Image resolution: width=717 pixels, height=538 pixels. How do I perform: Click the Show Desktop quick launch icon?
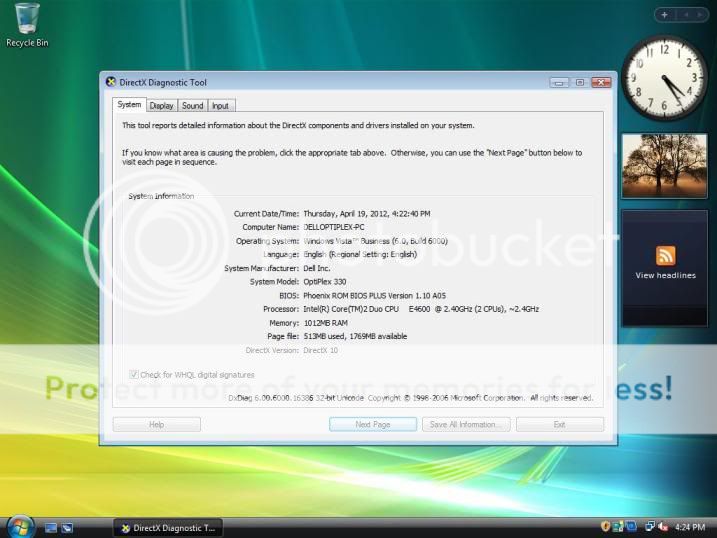(51, 528)
